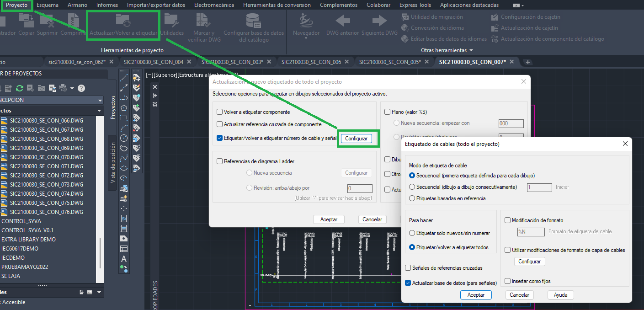Click the revision number input field
Screen dimensions: 644x310
click(360, 188)
